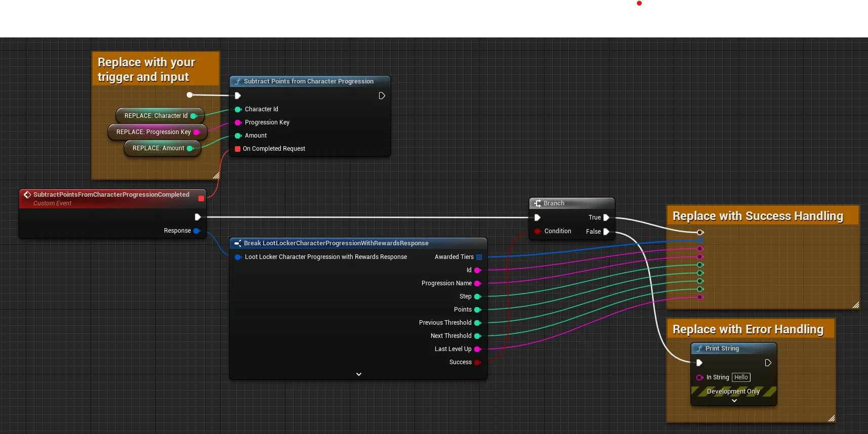868x434 pixels.
Task: Select the Branch node title
Action: (x=554, y=203)
